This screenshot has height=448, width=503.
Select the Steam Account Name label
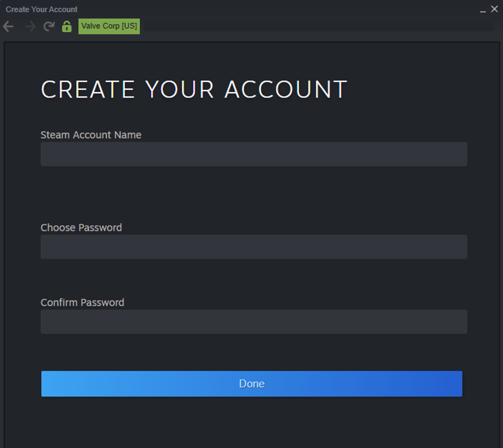coord(91,135)
